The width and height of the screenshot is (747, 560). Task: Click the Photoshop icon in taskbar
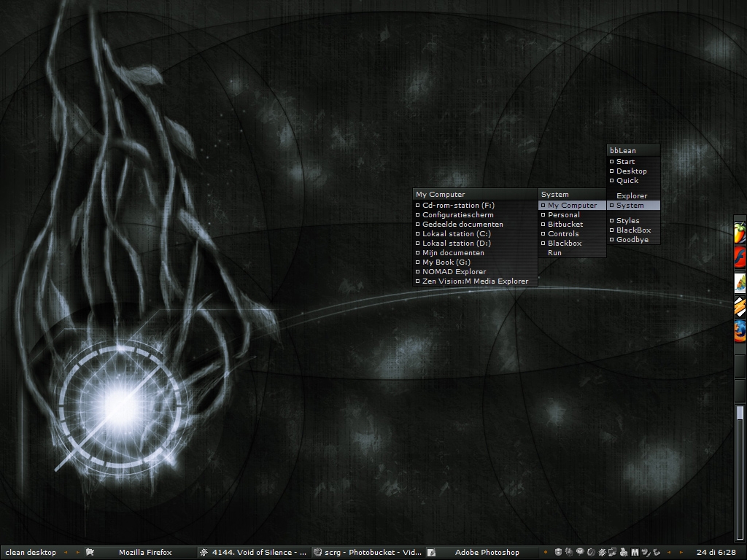click(x=431, y=553)
